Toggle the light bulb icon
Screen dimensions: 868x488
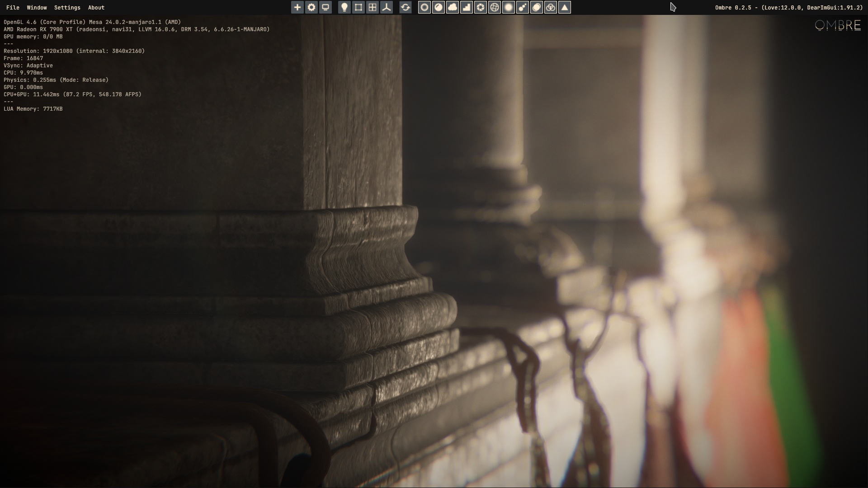click(x=344, y=7)
